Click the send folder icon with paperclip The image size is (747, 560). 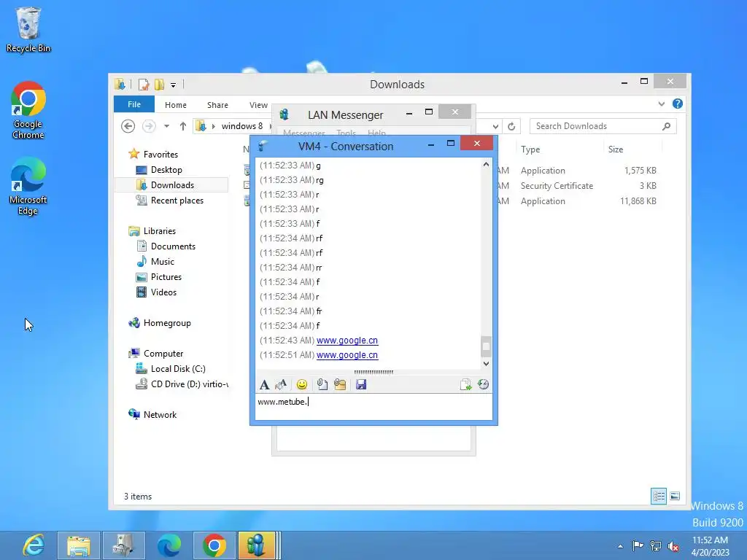pos(340,385)
